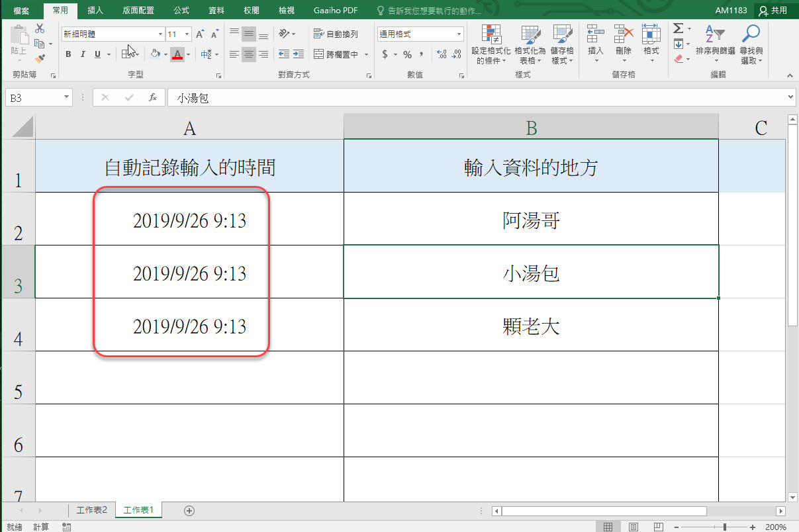This screenshot has height=532, width=799.
Task: Click the Copy icon in clipboard group
Action: 40,44
